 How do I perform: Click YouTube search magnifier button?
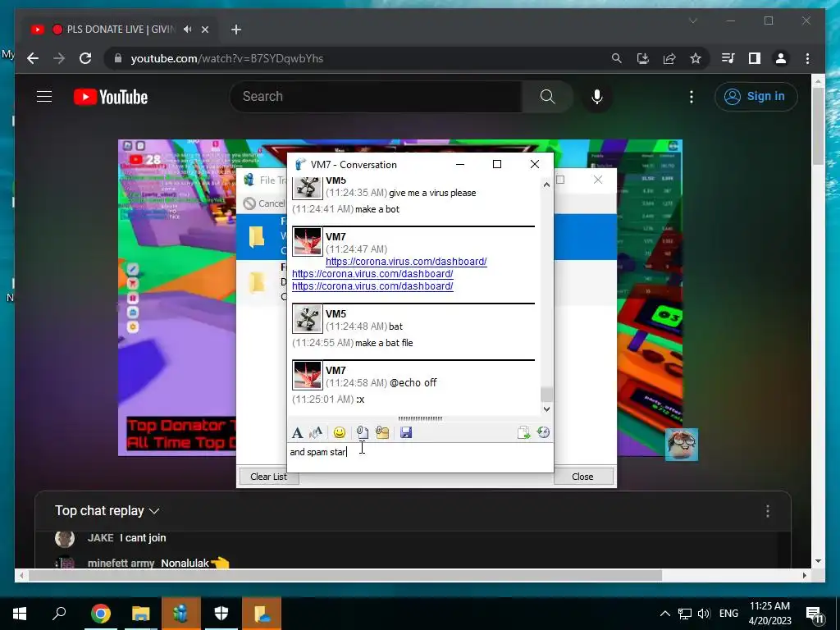(547, 97)
